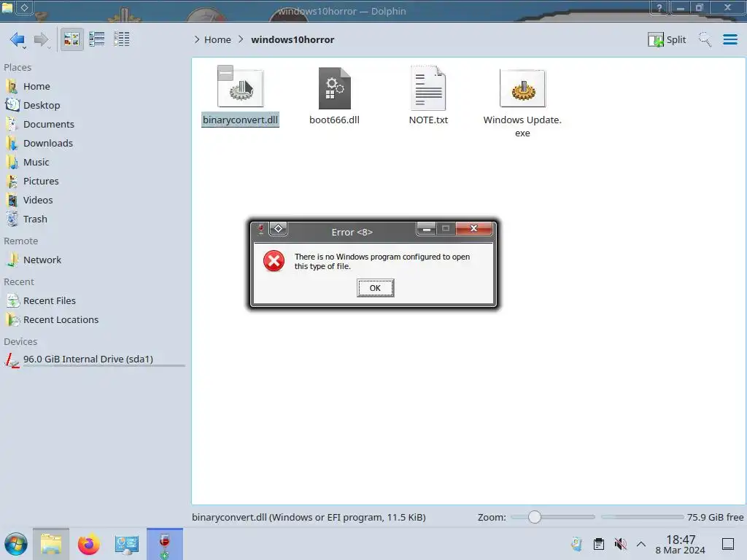Click the windows10horror breadcrumb
This screenshot has height=560, width=747.
tap(293, 39)
